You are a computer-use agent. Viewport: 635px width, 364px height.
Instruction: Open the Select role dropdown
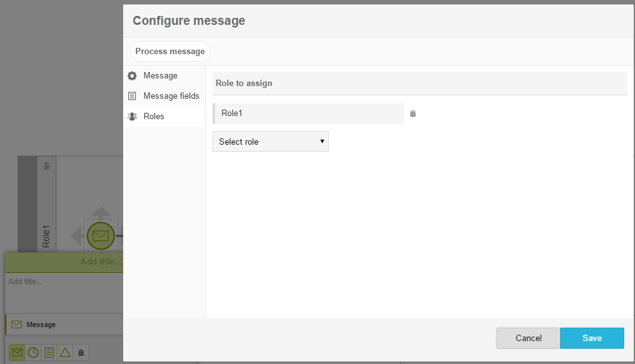271,142
